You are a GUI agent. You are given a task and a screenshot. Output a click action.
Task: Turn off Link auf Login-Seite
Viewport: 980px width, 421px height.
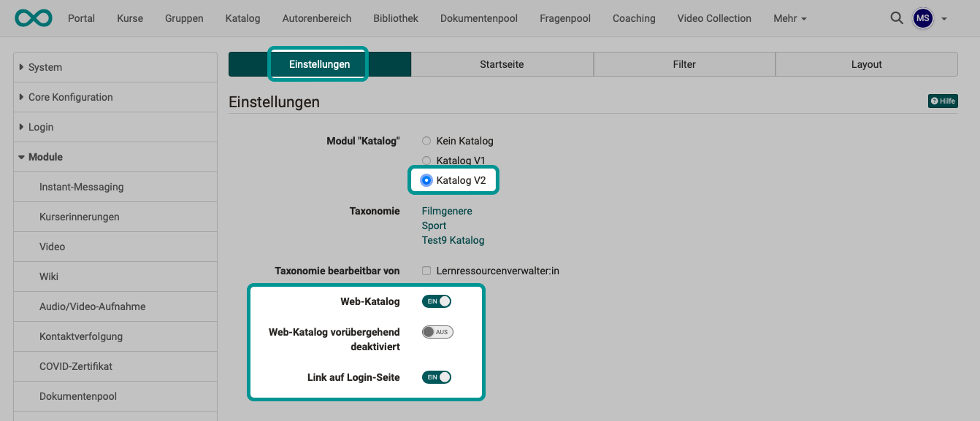(437, 377)
